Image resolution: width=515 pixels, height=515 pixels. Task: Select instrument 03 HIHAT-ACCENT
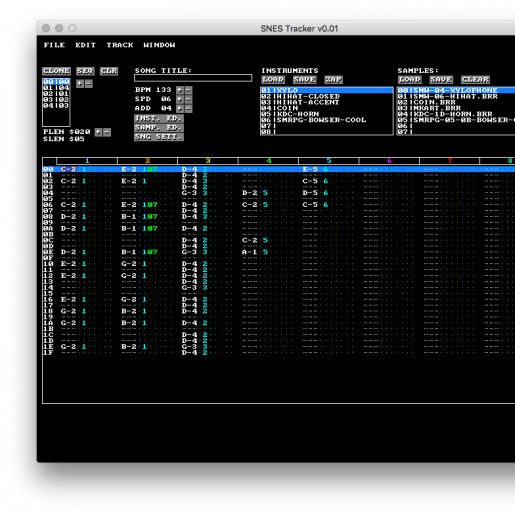[327, 102]
